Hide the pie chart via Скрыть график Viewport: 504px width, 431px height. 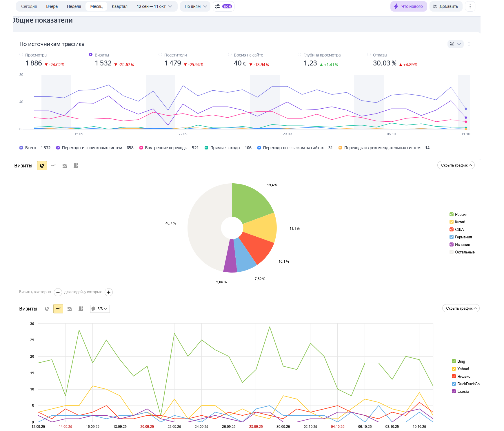pos(456,165)
